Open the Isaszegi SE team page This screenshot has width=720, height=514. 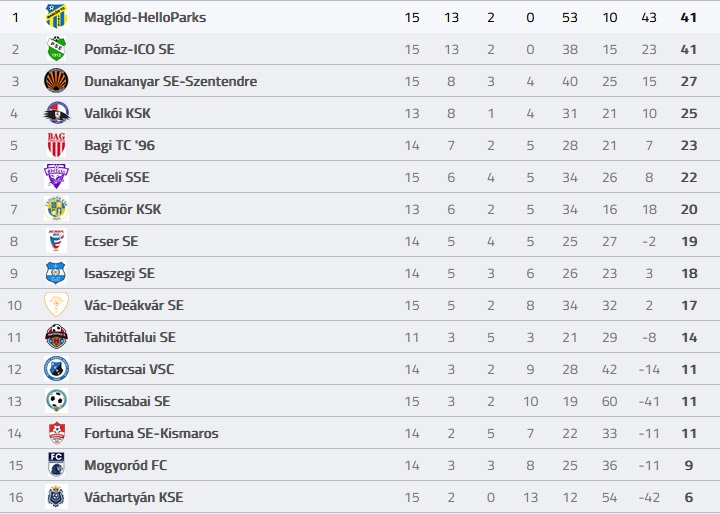pyautogui.click(x=119, y=273)
